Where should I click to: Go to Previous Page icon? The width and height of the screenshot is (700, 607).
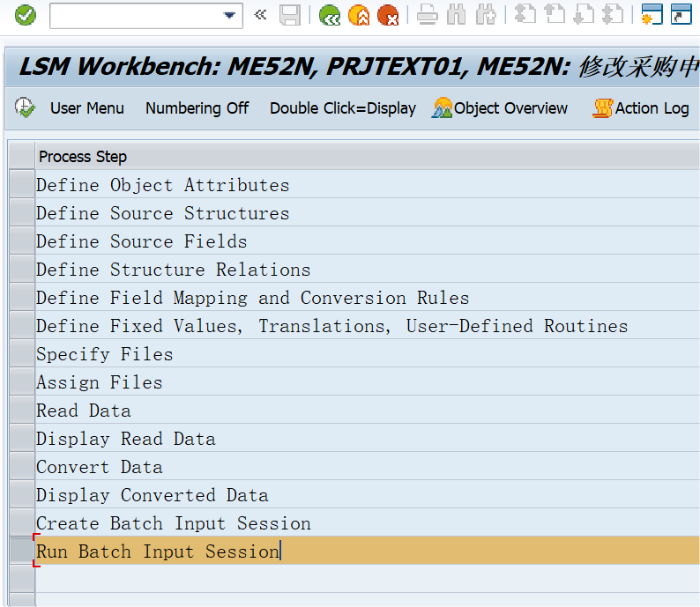(x=555, y=15)
